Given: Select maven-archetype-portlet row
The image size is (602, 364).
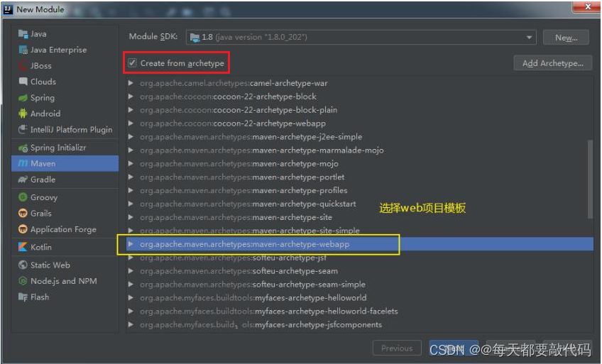Looking at the screenshot, I should pos(360,177).
